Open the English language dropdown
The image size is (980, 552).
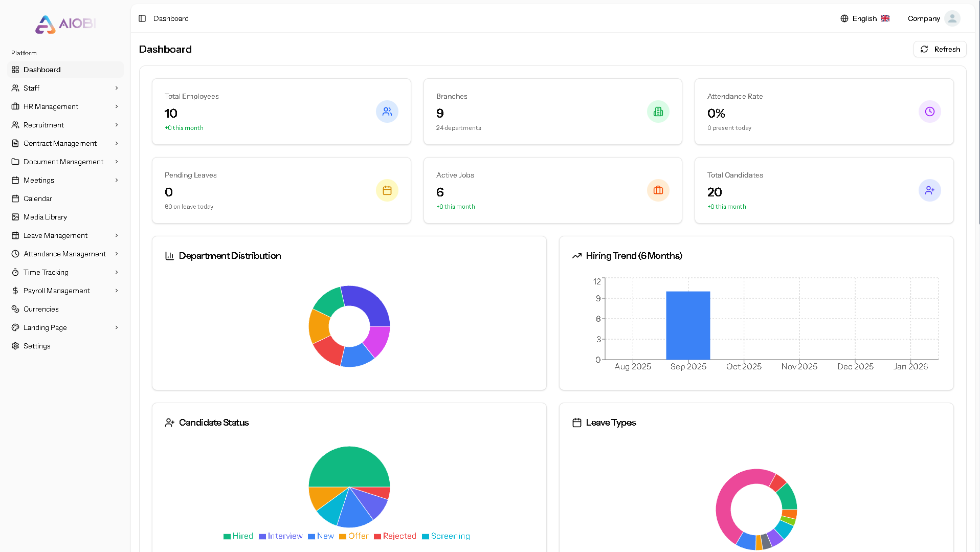(x=865, y=18)
